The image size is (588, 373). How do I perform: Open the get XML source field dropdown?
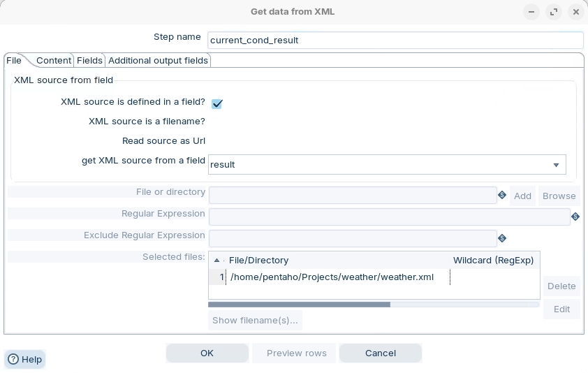click(x=556, y=166)
